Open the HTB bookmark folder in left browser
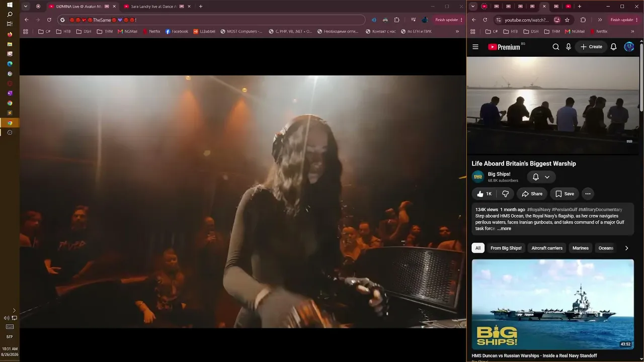Screen dimensions: 644x362 63,31
